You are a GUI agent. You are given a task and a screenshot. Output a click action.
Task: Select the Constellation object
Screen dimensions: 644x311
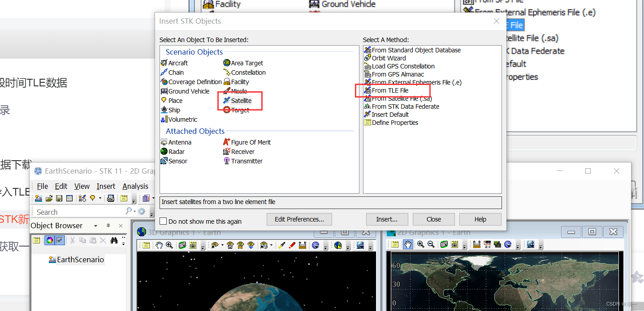(245, 72)
